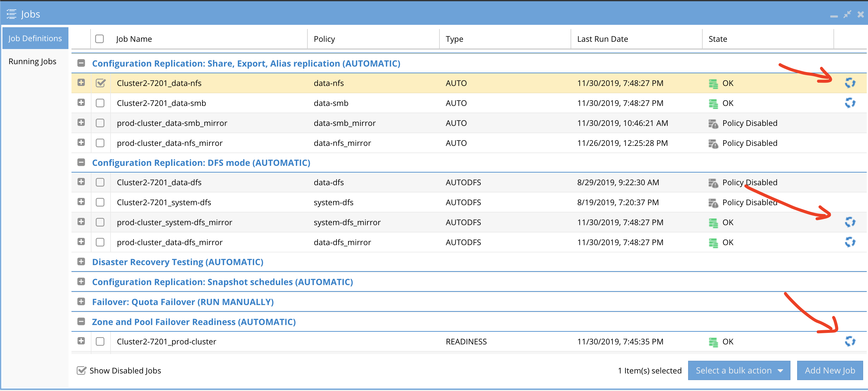Click running-job icon for Cluster2-7201_data-nfs row
The height and width of the screenshot is (391, 868).
(x=850, y=83)
